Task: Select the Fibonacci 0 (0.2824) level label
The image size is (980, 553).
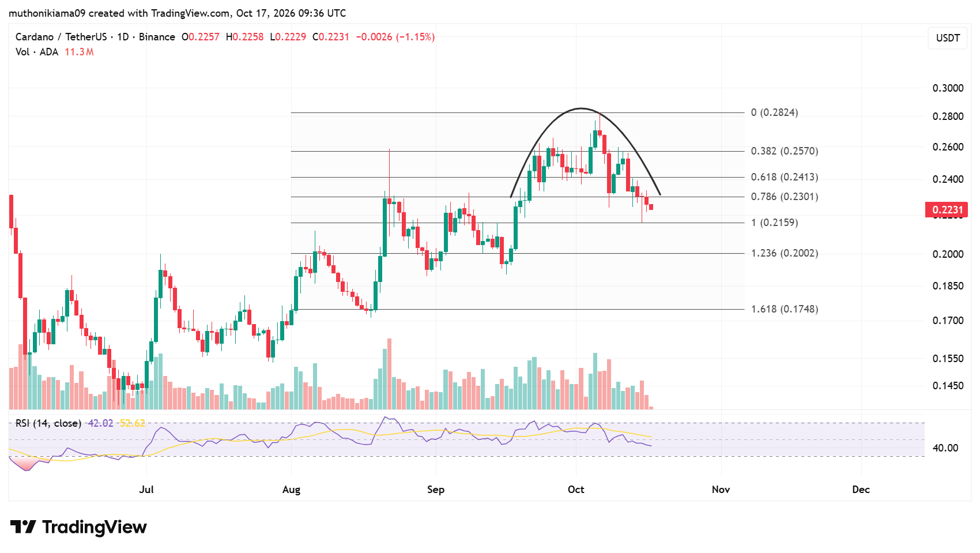Action: 774,112
